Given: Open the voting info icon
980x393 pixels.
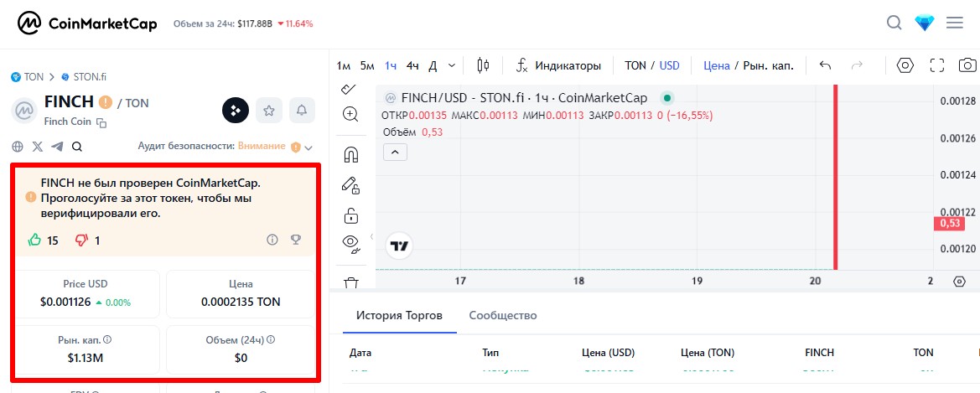Looking at the screenshot, I should point(272,240).
